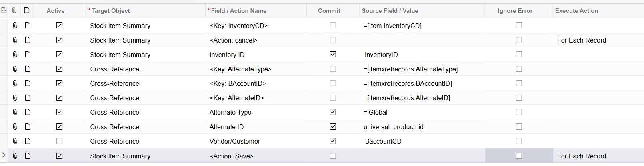
Task: Click the Source Field / Value column header
Action: pyautogui.click(x=390, y=11)
